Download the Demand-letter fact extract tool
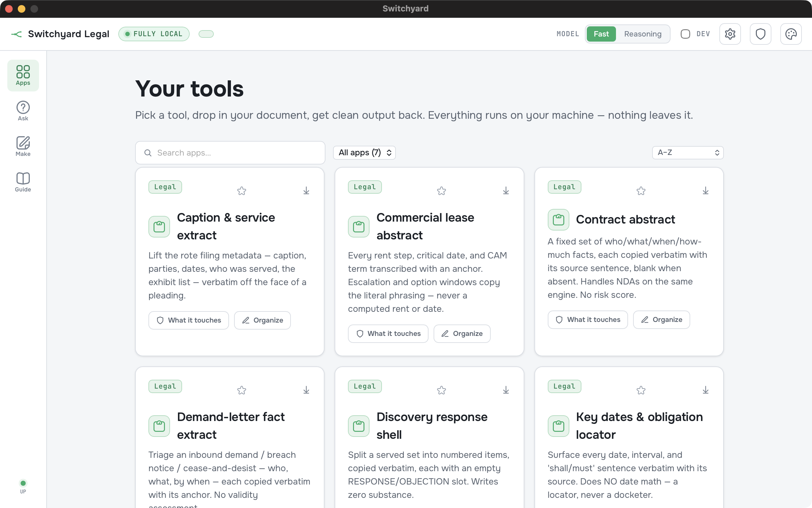Image resolution: width=812 pixels, height=508 pixels. 306,390
